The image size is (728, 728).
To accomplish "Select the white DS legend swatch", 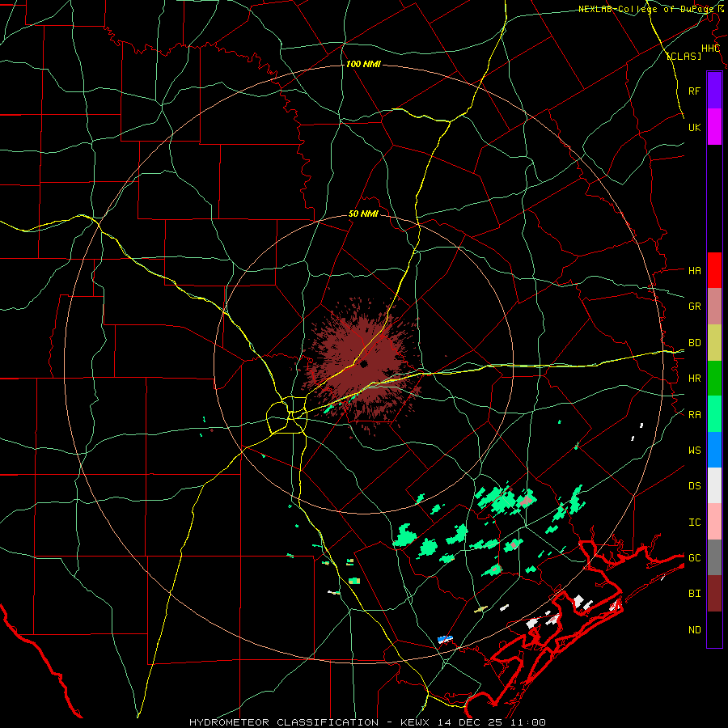I will pyautogui.click(x=714, y=485).
